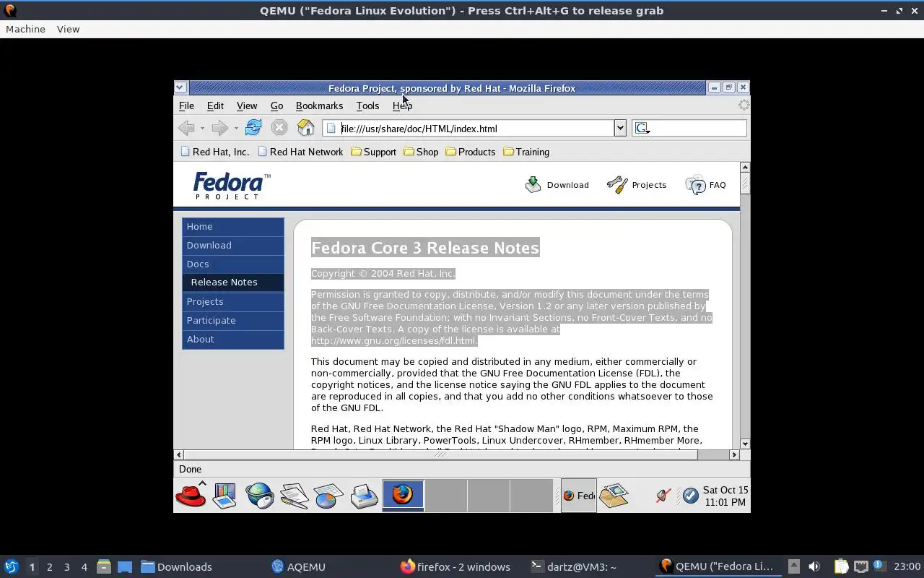Screen dimensions: 924x578
Task: Select the Firefox workspace in panel switcher
Action: coord(403,495)
